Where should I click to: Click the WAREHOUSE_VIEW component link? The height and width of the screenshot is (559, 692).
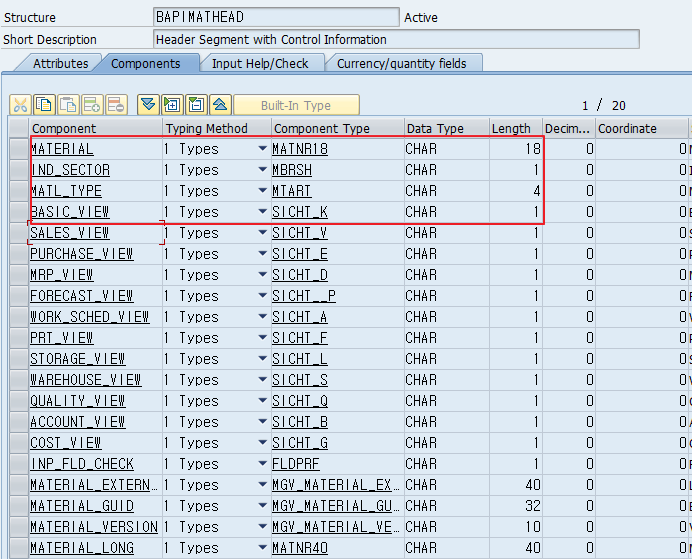pyautogui.click(x=86, y=379)
